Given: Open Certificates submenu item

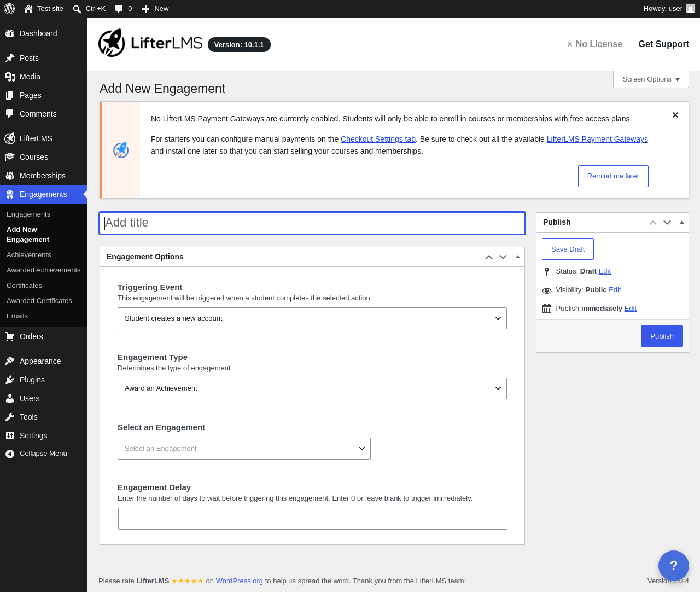Looking at the screenshot, I should point(24,286).
